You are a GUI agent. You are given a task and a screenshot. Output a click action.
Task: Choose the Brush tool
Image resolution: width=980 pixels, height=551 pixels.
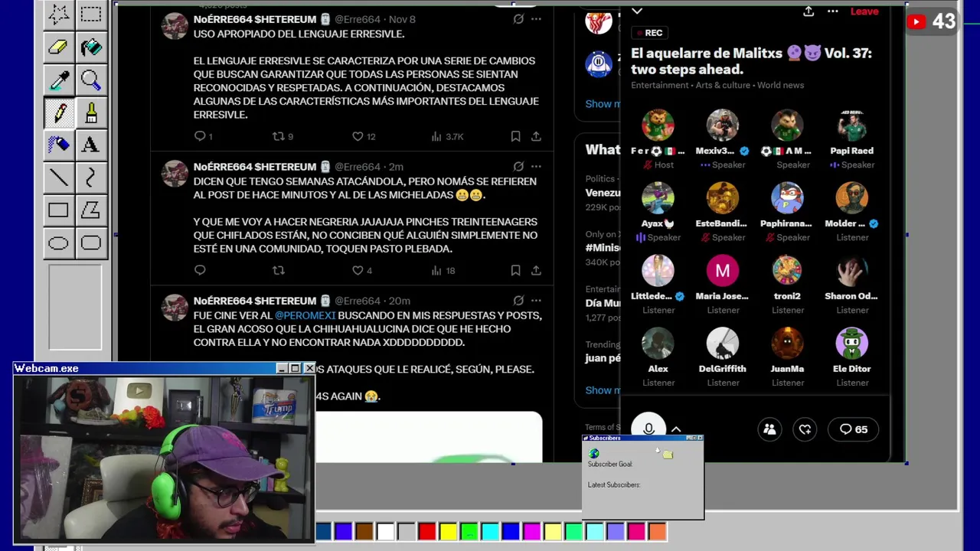[90, 112]
